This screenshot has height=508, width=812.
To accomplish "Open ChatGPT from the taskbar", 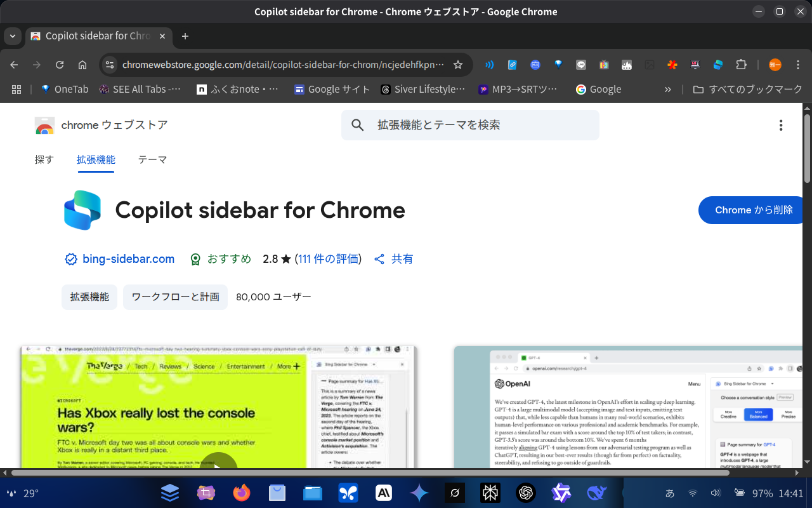I will click(x=526, y=492).
